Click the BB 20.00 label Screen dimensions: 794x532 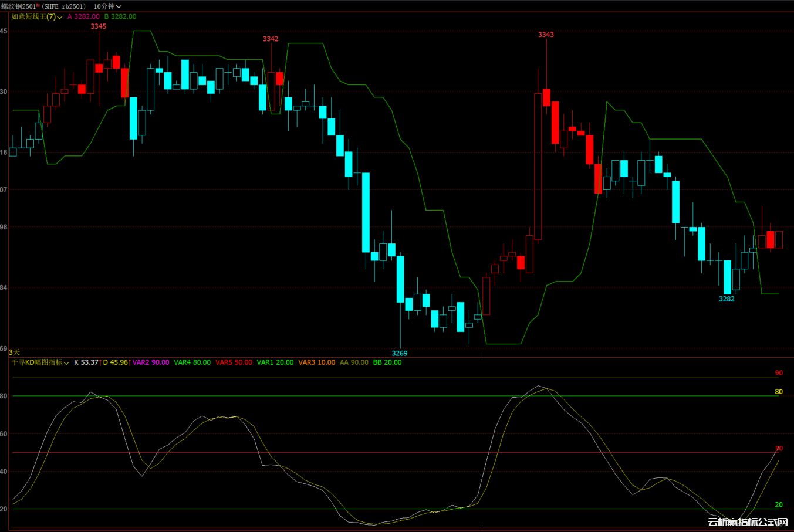(x=387, y=362)
